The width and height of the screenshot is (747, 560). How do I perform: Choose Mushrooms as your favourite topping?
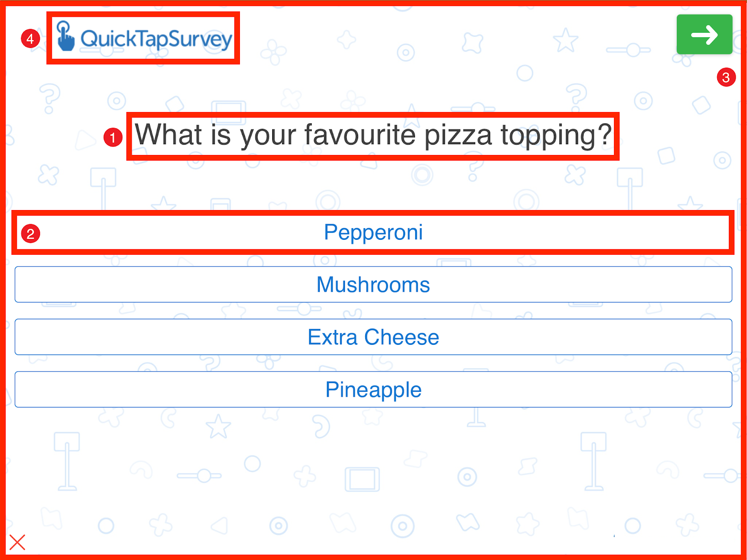pos(373,285)
